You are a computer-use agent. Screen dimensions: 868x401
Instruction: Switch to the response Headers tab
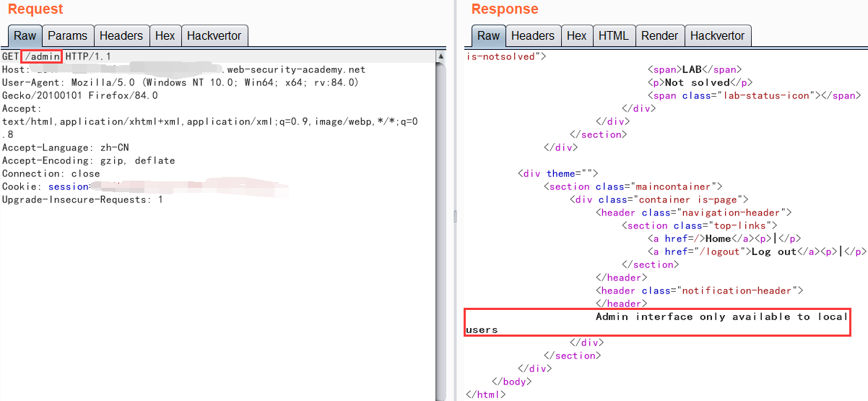coord(532,35)
